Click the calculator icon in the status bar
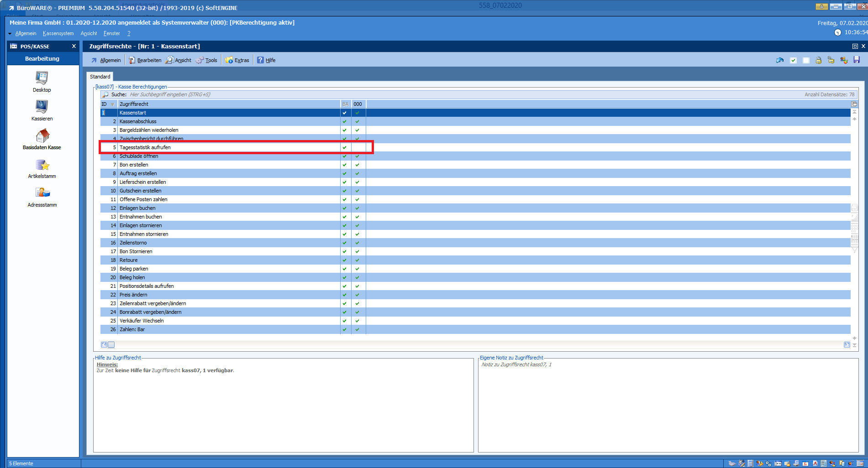This screenshot has height=468, width=868. click(750, 463)
